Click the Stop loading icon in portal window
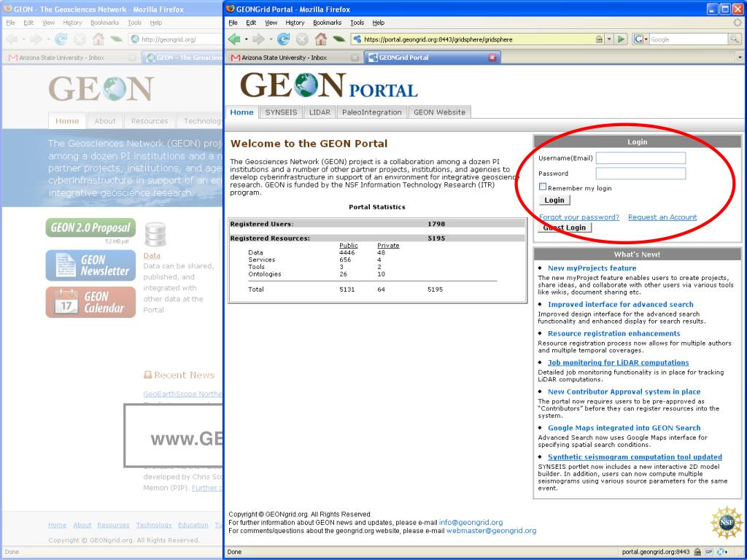This screenshot has height=560, width=747. coord(301,39)
